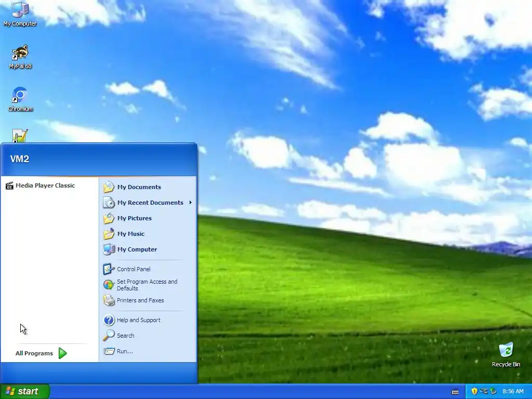
Task: Click the My Computer monitor icon in Start menu
Action: pyautogui.click(x=109, y=249)
